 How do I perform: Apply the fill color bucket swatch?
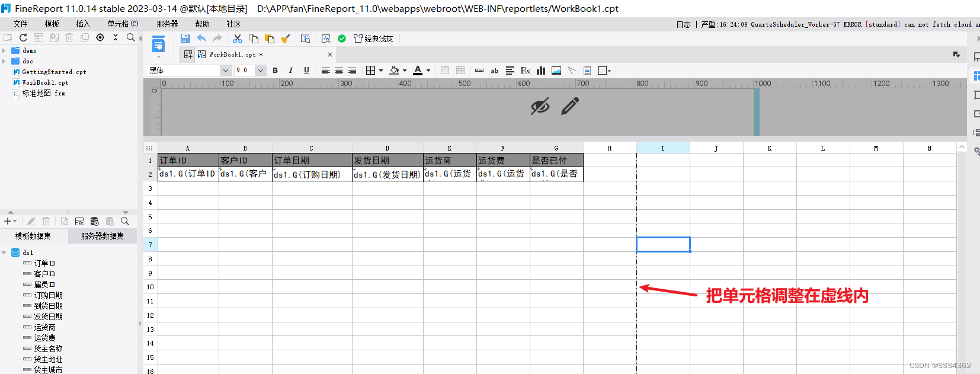[395, 71]
